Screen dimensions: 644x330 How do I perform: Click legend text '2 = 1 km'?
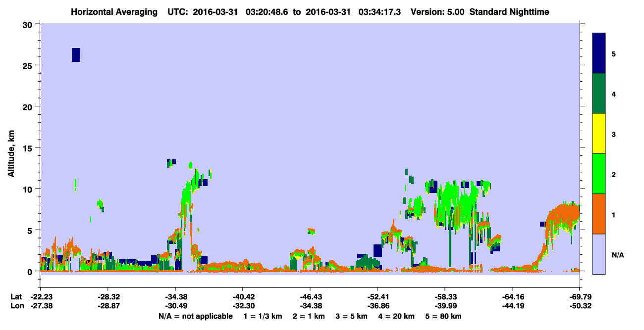click(x=309, y=316)
